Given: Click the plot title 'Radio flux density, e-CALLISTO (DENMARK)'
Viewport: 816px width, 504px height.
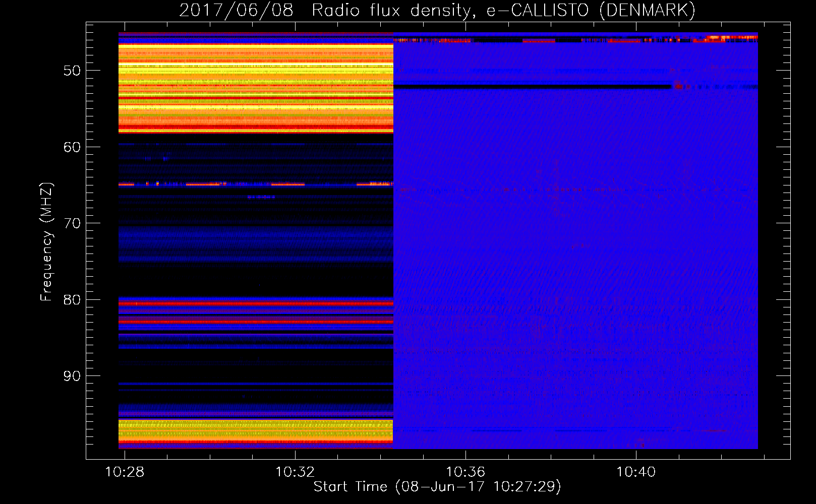Looking at the screenshot, I should 503,11.
